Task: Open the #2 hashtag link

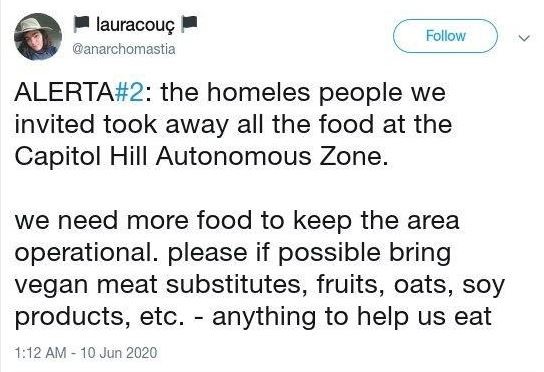Action: (x=129, y=93)
